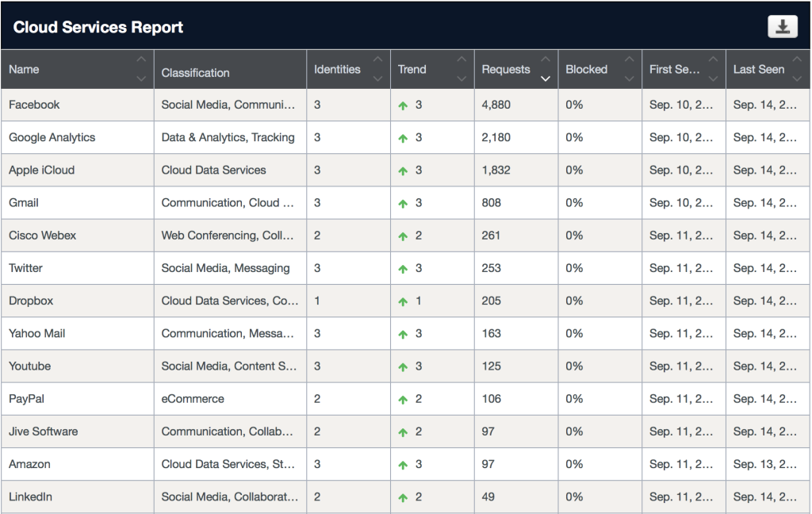The height and width of the screenshot is (514, 812).
Task: Click the green trend arrow for Dropbox
Action: pyautogui.click(x=403, y=301)
